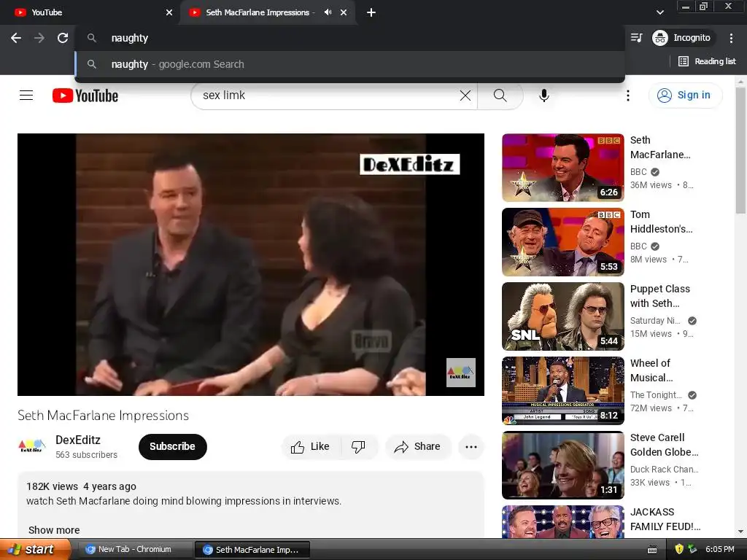Open YouTube hamburger guide menu
The image size is (747, 560).
tap(26, 96)
